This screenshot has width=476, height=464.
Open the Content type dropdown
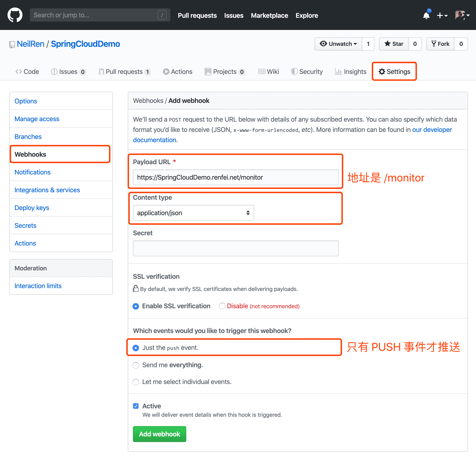click(193, 213)
